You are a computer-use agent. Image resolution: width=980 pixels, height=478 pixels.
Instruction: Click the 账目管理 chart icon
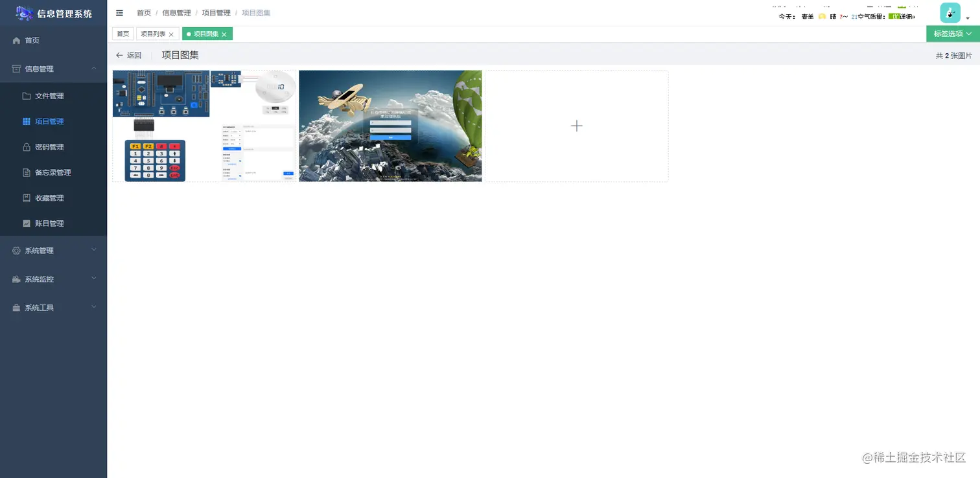(27, 223)
